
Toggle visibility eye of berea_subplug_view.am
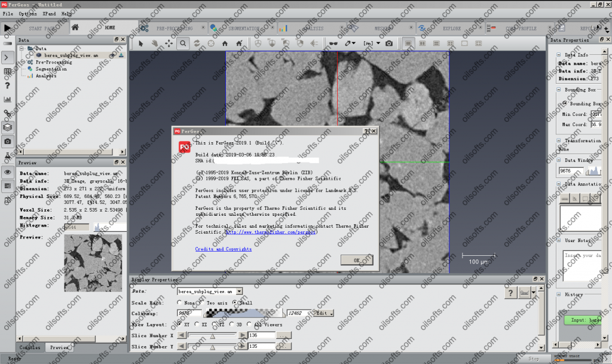click(112, 56)
